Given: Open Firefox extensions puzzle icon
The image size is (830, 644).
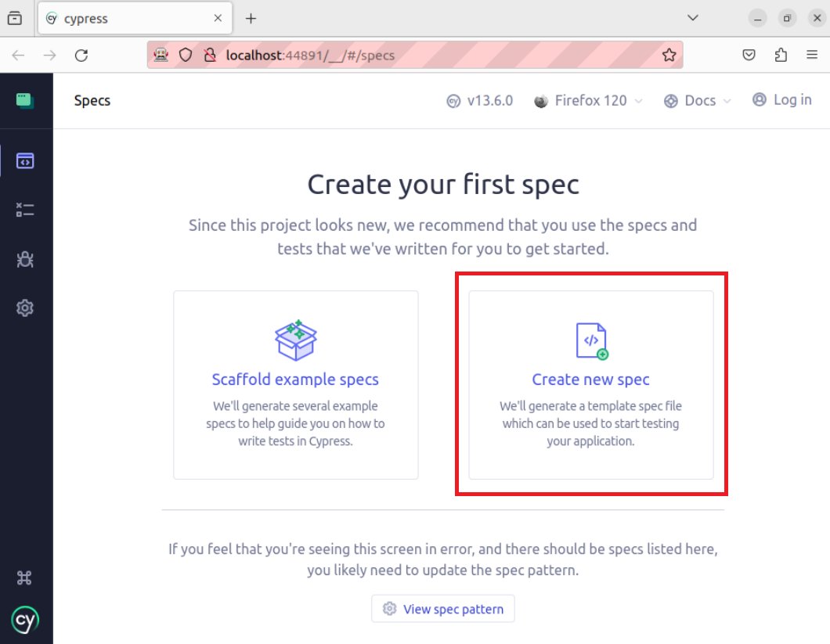Looking at the screenshot, I should 781,56.
